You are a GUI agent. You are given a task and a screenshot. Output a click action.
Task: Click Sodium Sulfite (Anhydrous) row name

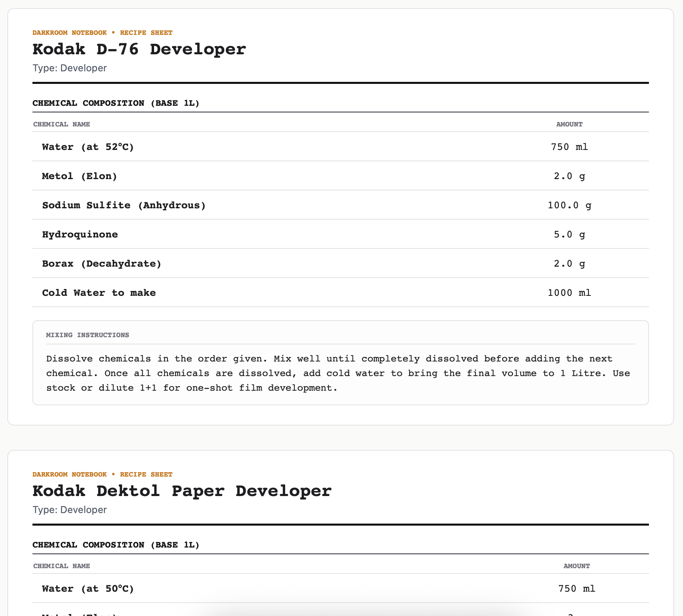pyautogui.click(x=124, y=205)
